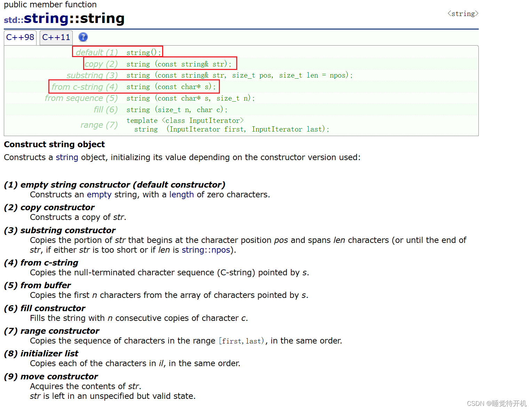Select the 'substring (3)' constructor label
Viewport: 532px width, 410px height.
point(92,76)
